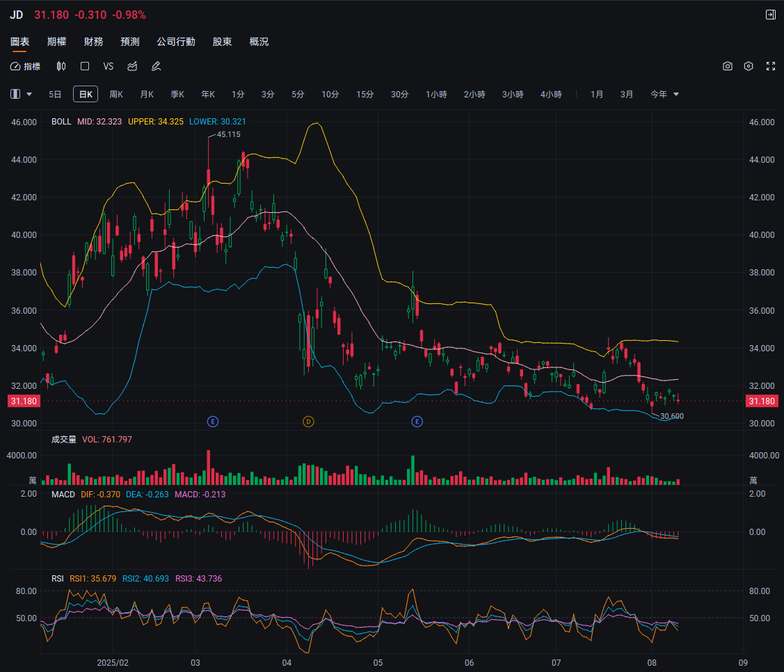Select the 5日 period button

[54, 94]
